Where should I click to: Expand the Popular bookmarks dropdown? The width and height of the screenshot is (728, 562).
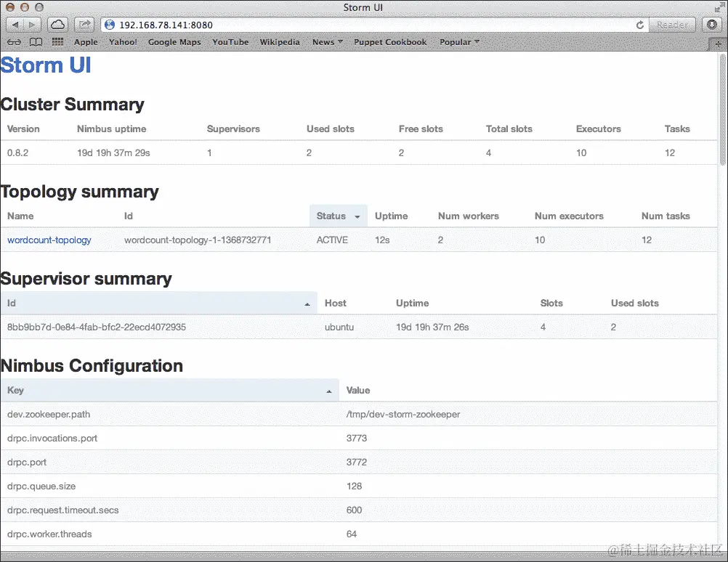[459, 42]
